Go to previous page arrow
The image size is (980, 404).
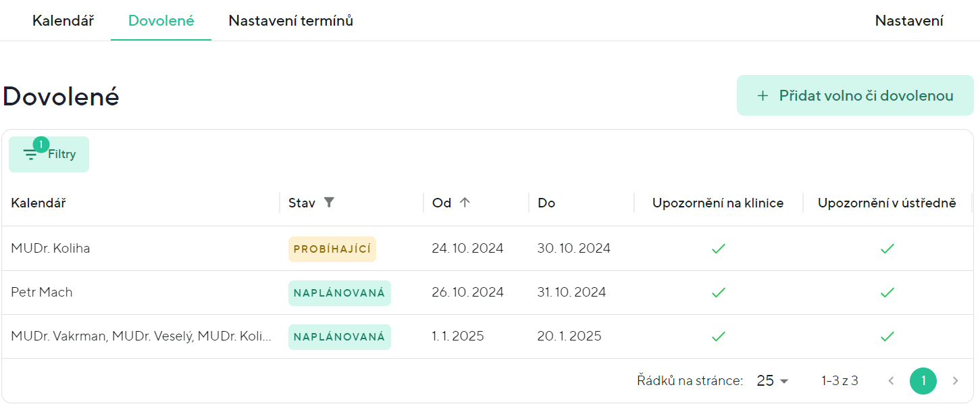click(x=891, y=381)
